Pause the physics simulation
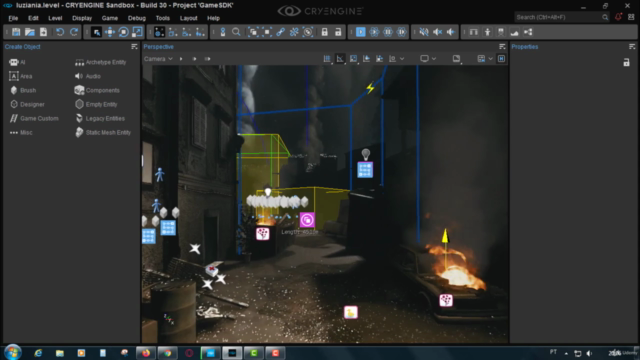The height and width of the screenshot is (360, 640). point(388,32)
